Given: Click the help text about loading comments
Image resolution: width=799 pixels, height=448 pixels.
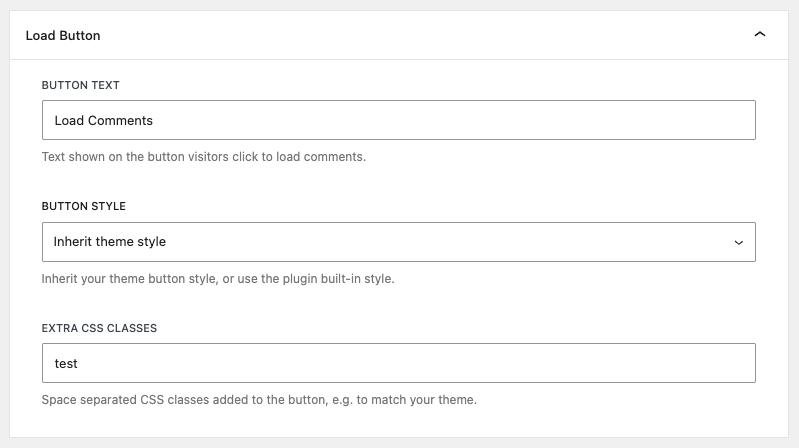Looking at the screenshot, I should pyautogui.click(x=204, y=157).
